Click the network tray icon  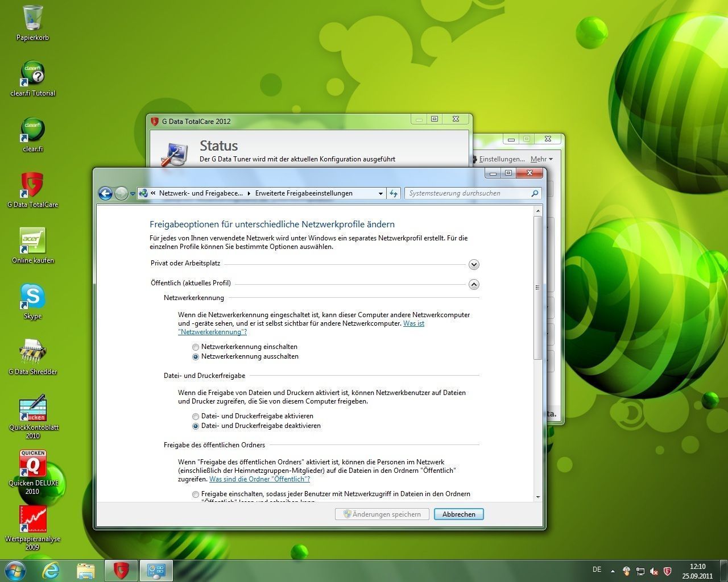point(640,571)
